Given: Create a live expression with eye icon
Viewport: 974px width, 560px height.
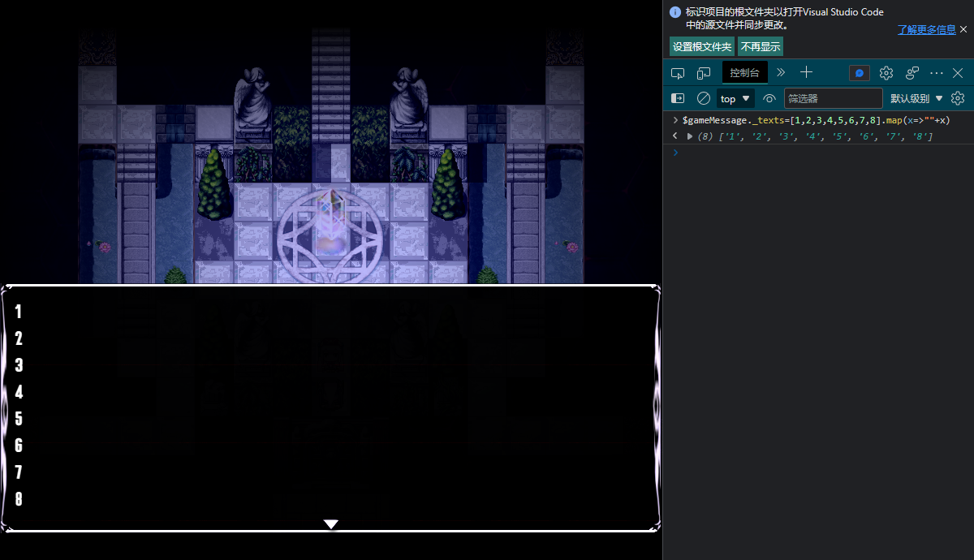Looking at the screenshot, I should point(769,98).
